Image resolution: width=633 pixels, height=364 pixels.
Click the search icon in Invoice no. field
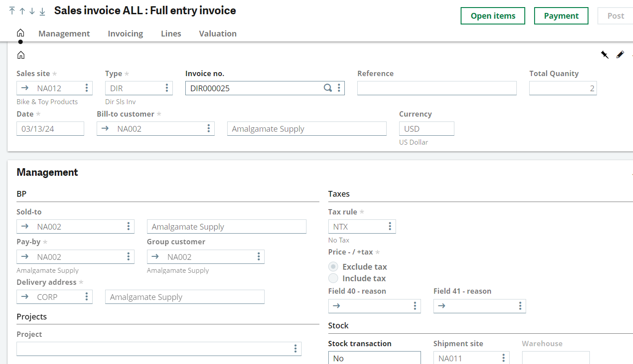[327, 88]
